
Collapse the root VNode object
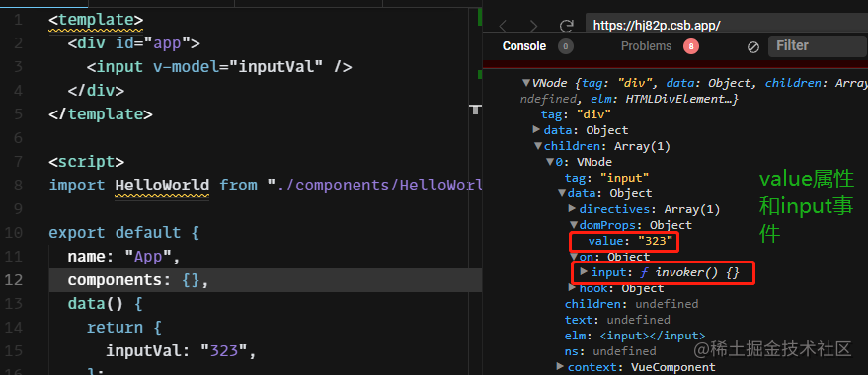click(526, 83)
